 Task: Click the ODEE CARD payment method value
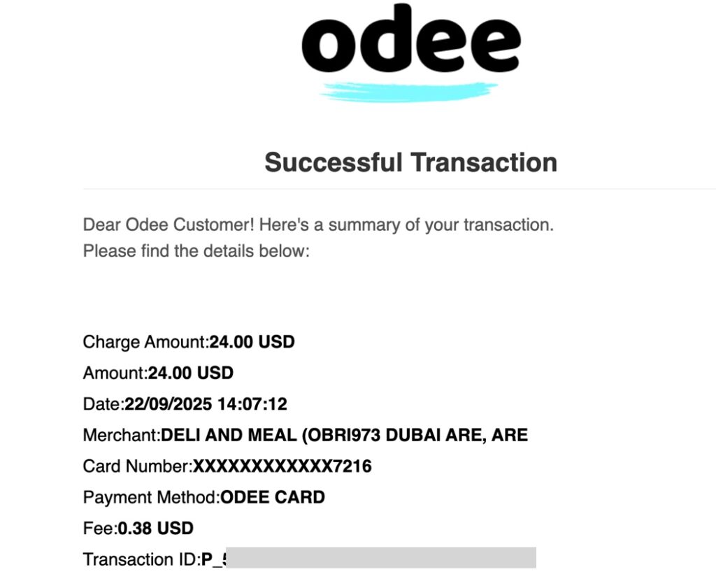click(x=273, y=497)
